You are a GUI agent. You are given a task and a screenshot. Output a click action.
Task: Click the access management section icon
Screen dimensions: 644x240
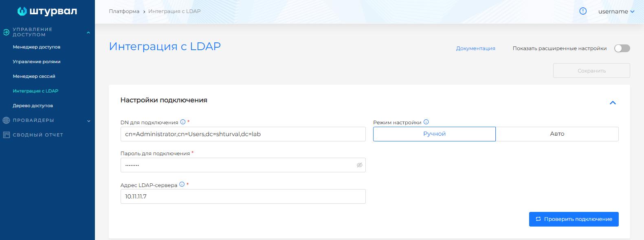tap(6, 32)
